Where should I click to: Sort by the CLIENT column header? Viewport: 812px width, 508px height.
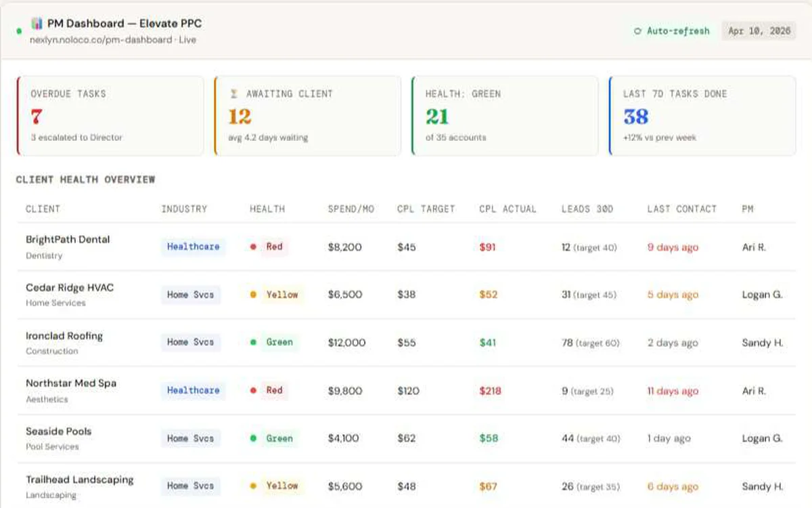coord(43,209)
